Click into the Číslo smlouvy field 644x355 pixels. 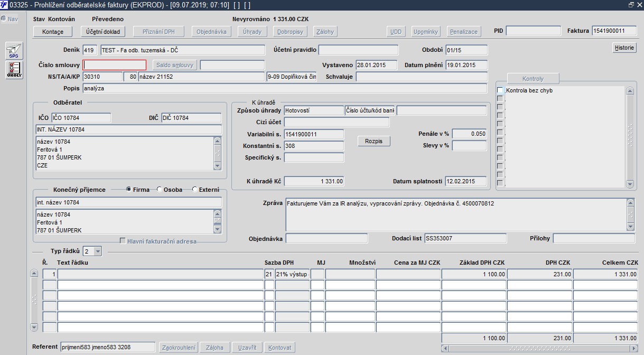tap(115, 65)
